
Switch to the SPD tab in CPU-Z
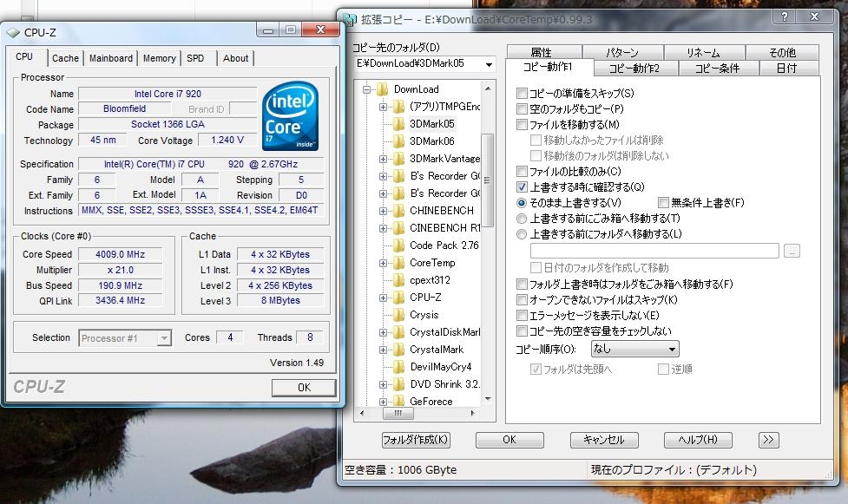click(195, 58)
